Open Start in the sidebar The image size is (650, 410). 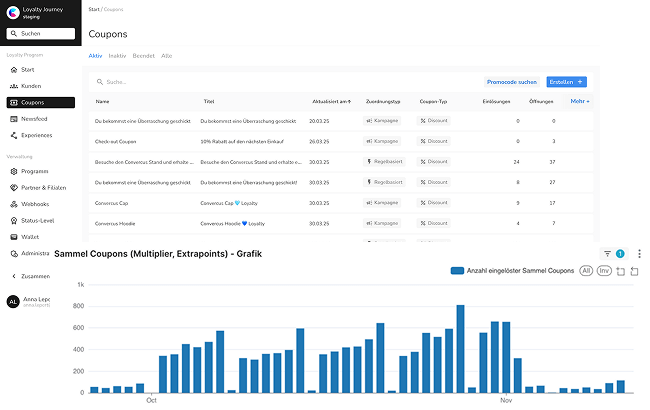(41, 70)
